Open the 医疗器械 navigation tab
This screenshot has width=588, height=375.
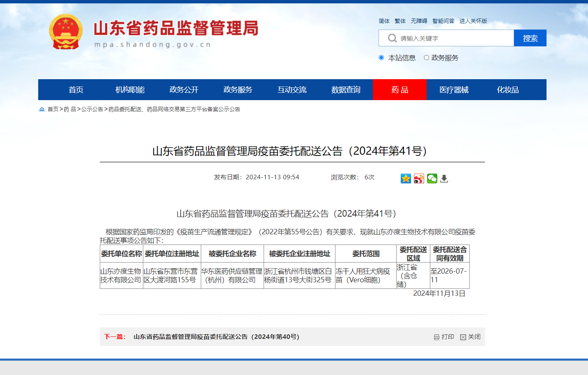point(454,90)
